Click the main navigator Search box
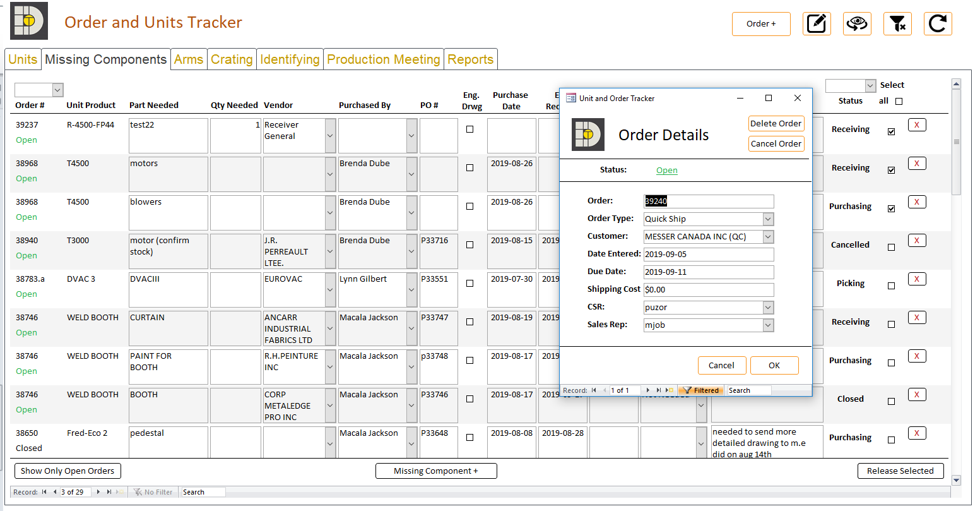Viewport: 980px width, 511px height. (203, 492)
